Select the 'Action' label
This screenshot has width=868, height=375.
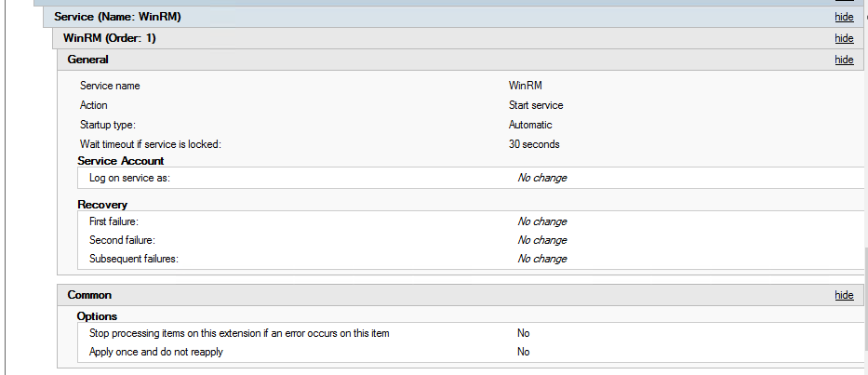tap(94, 105)
